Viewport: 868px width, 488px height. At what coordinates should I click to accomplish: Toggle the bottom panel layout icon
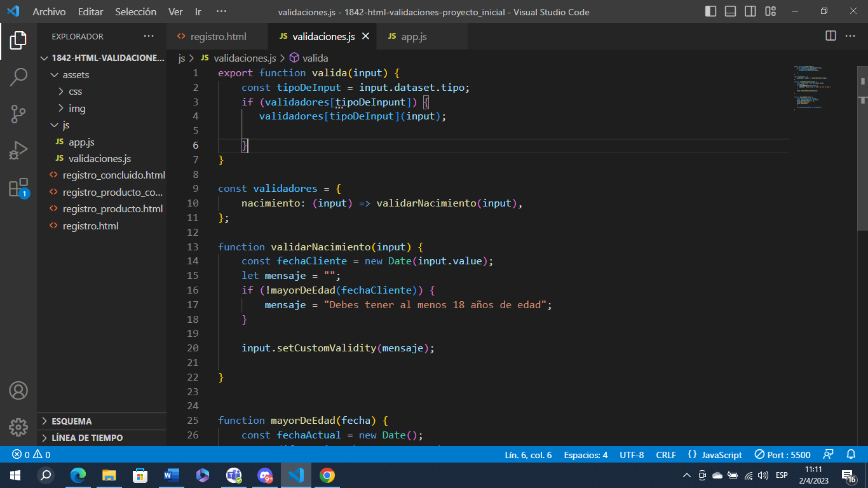731,11
